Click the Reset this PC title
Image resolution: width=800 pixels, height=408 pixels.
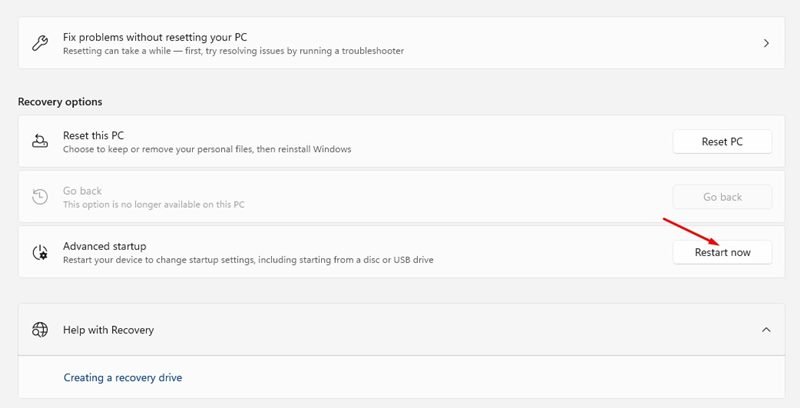point(93,136)
